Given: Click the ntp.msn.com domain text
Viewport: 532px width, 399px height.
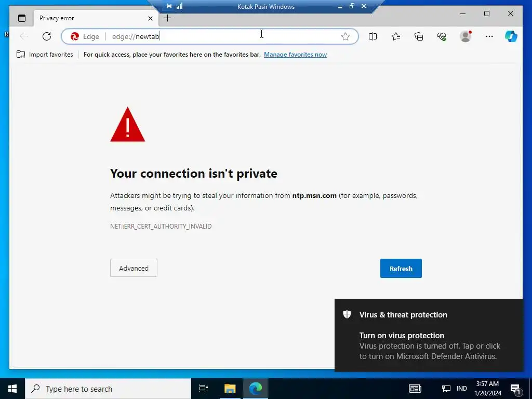Looking at the screenshot, I should click(314, 196).
